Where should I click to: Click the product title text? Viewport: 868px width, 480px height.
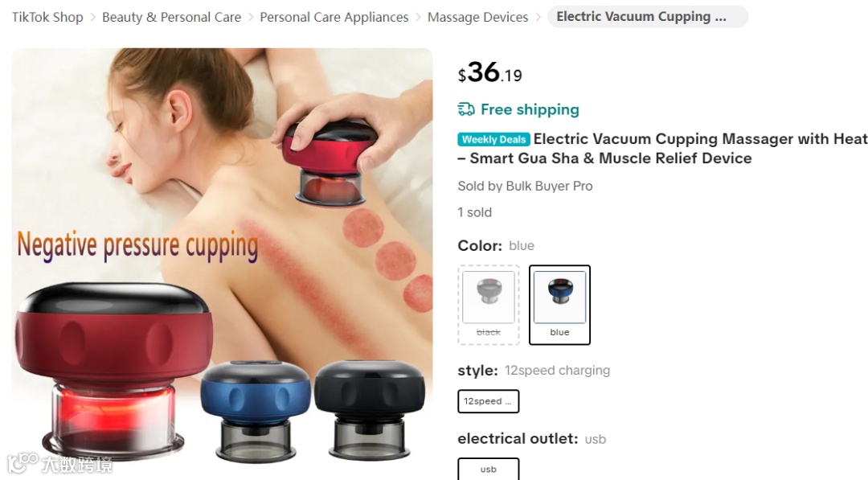pos(662,149)
